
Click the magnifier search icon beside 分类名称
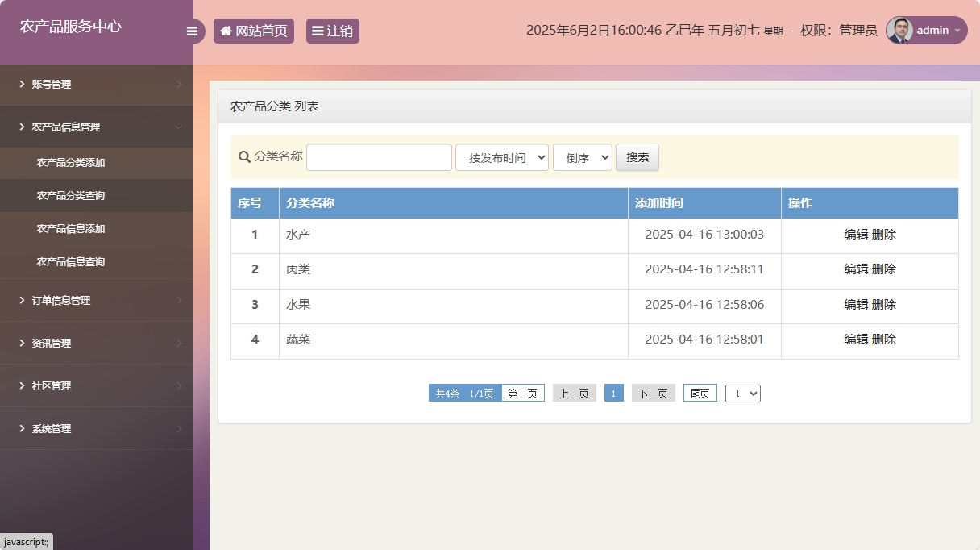click(x=243, y=157)
